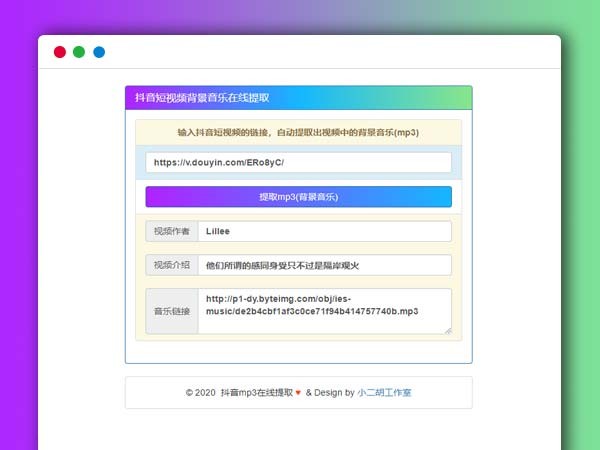
Task: Focus the Douyin URL input field
Action: point(298,162)
